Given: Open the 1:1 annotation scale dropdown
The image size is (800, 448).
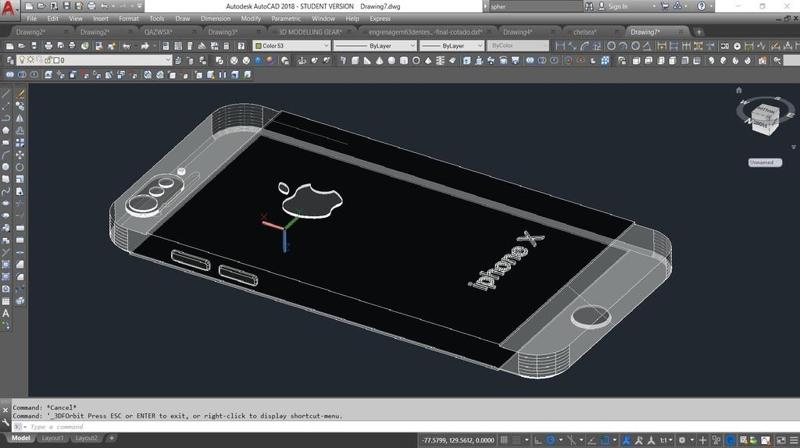Looking at the screenshot, I should click(666, 440).
